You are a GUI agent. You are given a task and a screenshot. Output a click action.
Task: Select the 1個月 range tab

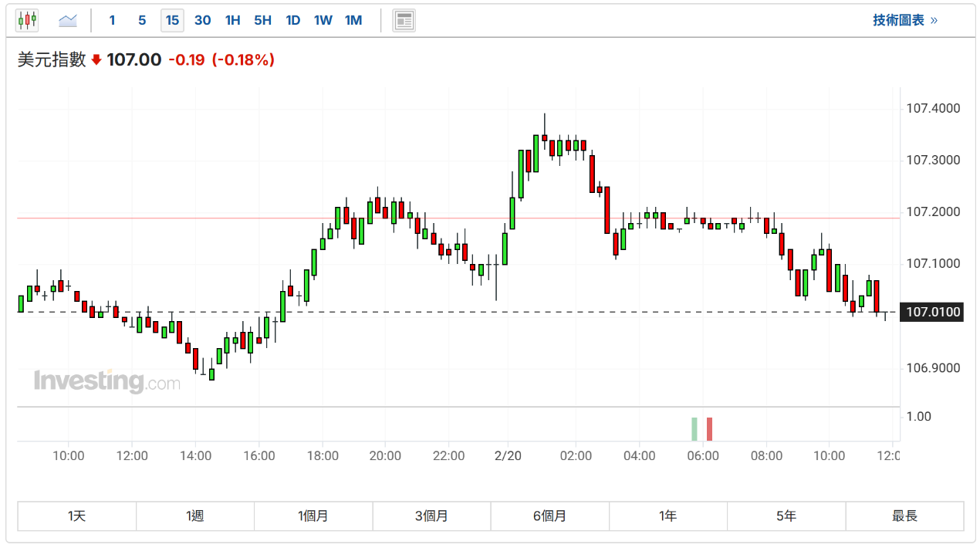click(313, 516)
